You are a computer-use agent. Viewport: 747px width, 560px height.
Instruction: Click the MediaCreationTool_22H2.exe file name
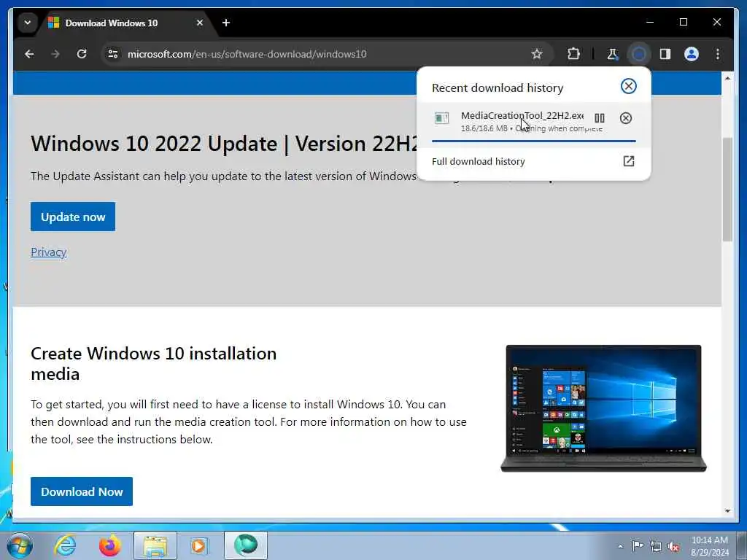[522, 115]
